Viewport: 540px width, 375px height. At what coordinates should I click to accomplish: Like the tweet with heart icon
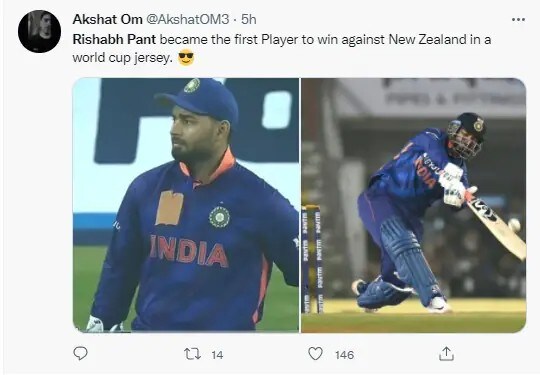pyautogui.click(x=315, y=354)
